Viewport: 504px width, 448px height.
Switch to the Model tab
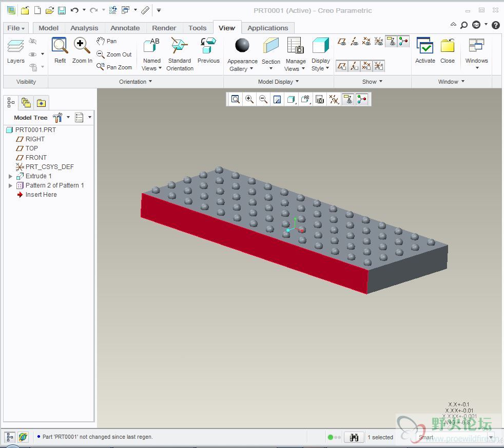[x=49, y=28]
